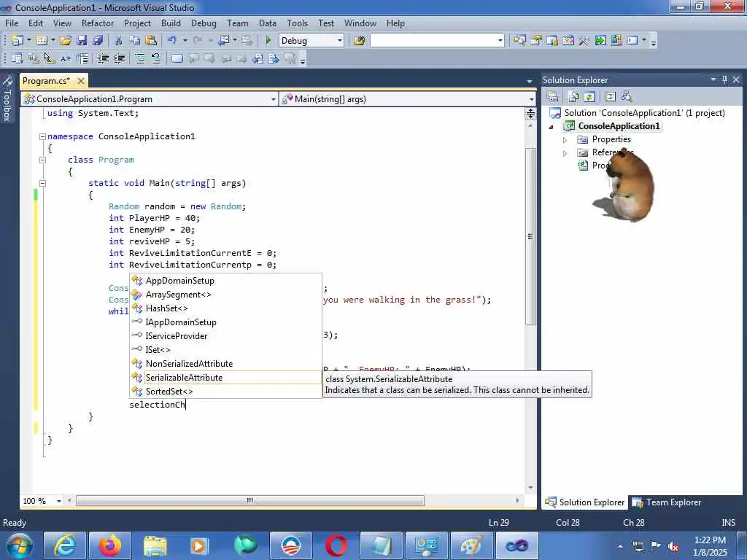
Task: Choose SortedSet<> from the IntelliSense list
Action: pos(226,392)
